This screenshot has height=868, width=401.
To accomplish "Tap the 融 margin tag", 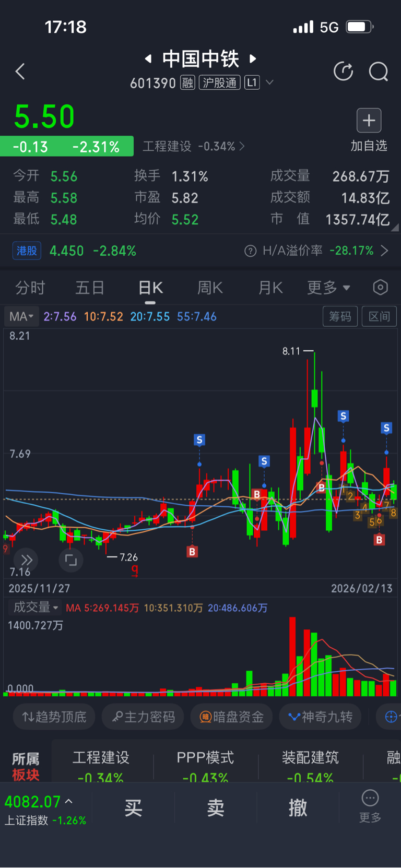I will click(187, 82).
